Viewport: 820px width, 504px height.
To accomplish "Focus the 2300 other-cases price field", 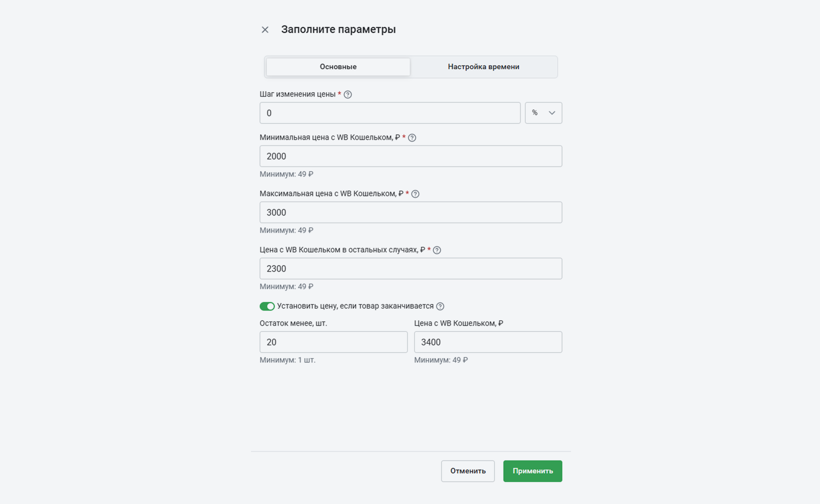I will point(411,268).
